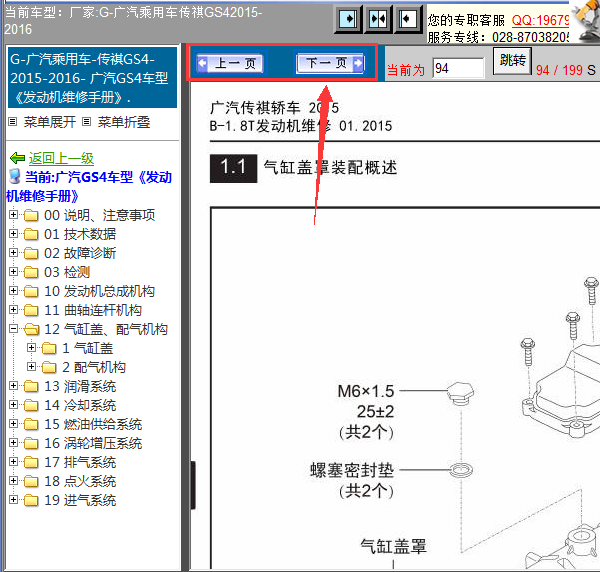Select 10 发动机总成机构 tree item
Screen dimensions: 600x572
click(99, 291)
